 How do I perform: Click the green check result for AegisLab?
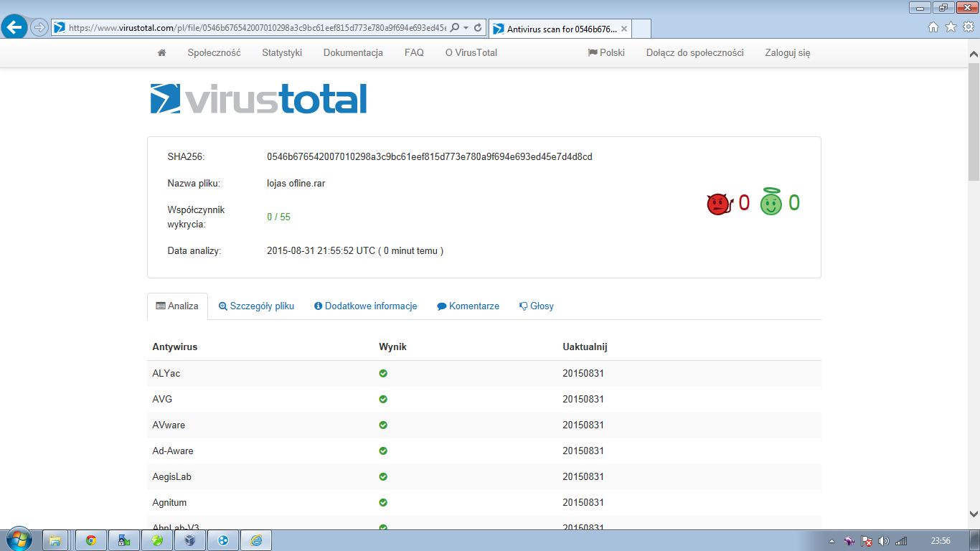tap(383, 476)
